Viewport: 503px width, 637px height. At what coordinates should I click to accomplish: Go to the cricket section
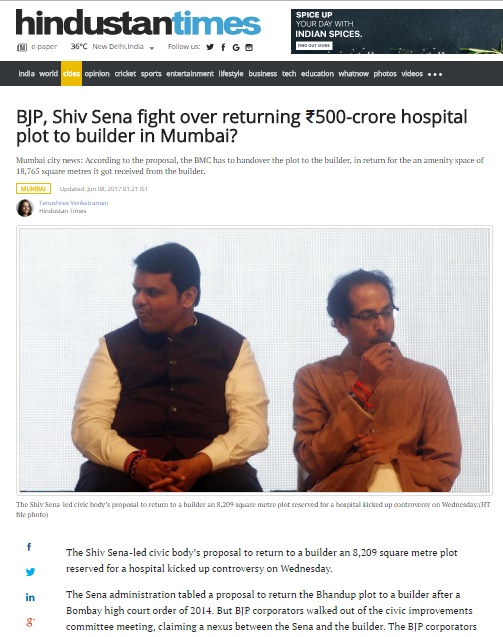(x=125, y=74)
